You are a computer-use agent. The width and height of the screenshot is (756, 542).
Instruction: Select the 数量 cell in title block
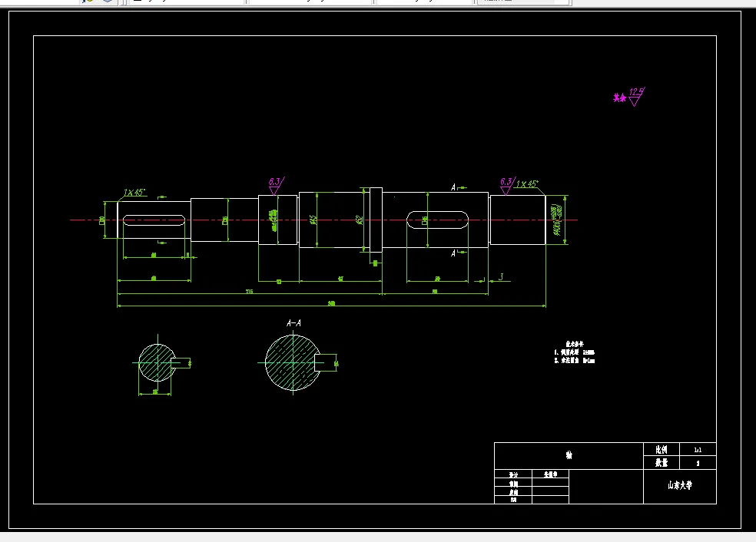click(x=661, y=462)
